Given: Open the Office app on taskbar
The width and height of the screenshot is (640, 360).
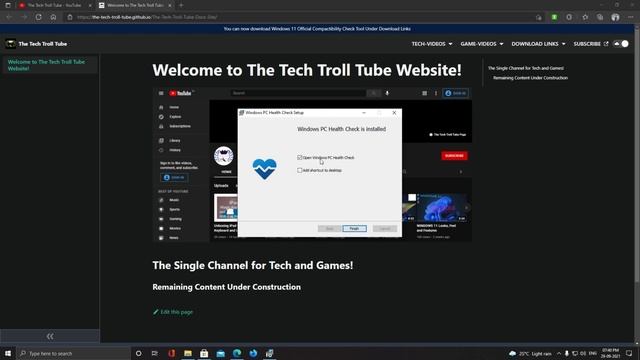Looking at the screenshot, I should pyautogui.click(x=171, y=353).
